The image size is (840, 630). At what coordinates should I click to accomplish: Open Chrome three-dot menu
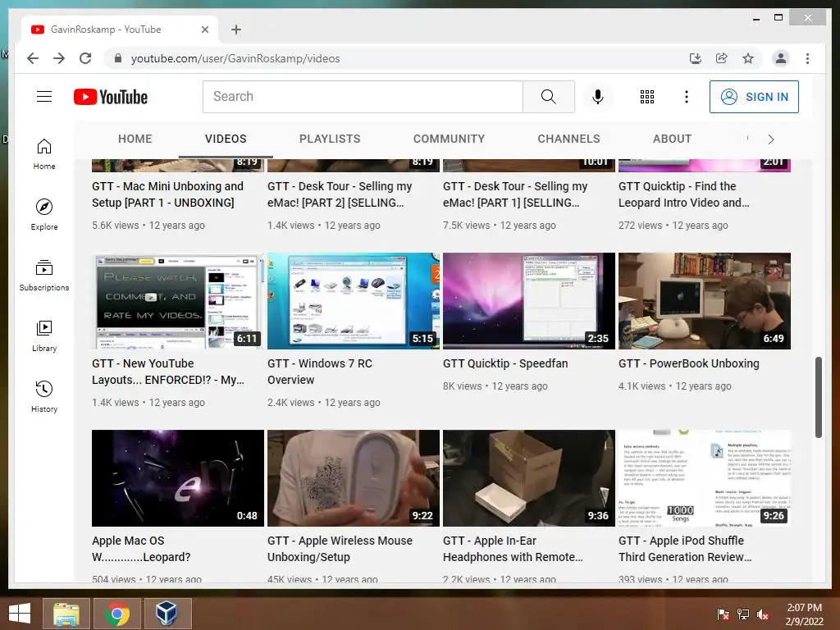(x=807, y=58)
